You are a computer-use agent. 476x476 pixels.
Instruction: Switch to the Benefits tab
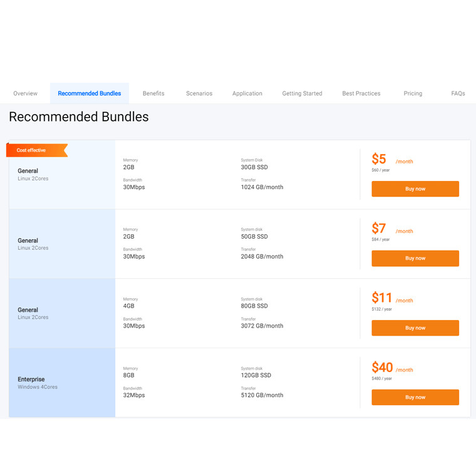[x=153, y=93]
